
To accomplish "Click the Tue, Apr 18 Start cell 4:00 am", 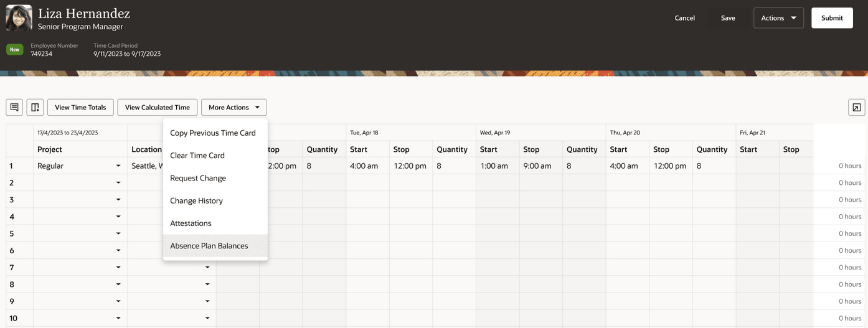I will point(368,166).
